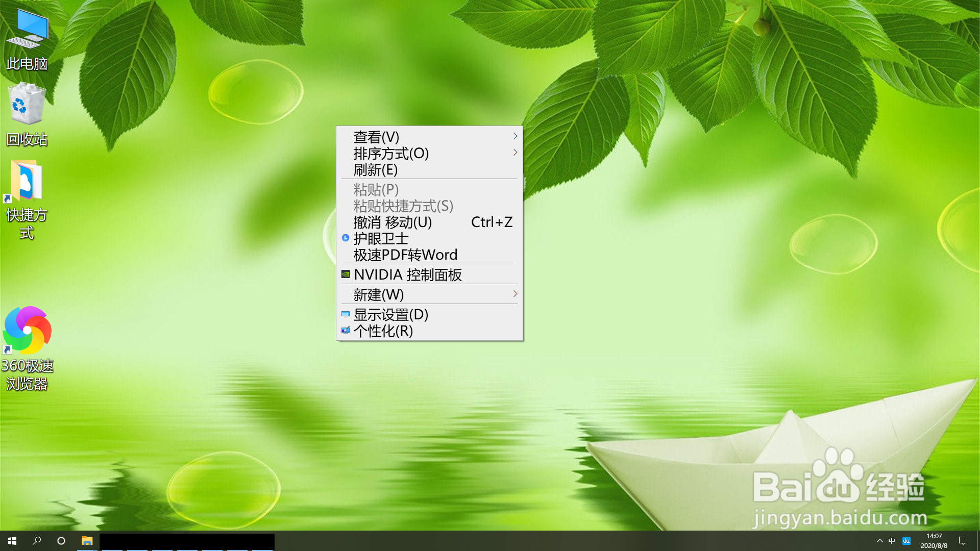This screenshot has width=980, height=551.
Task: Open Cortana circle icon in taskbar
Action: click(x=61, y=541)
